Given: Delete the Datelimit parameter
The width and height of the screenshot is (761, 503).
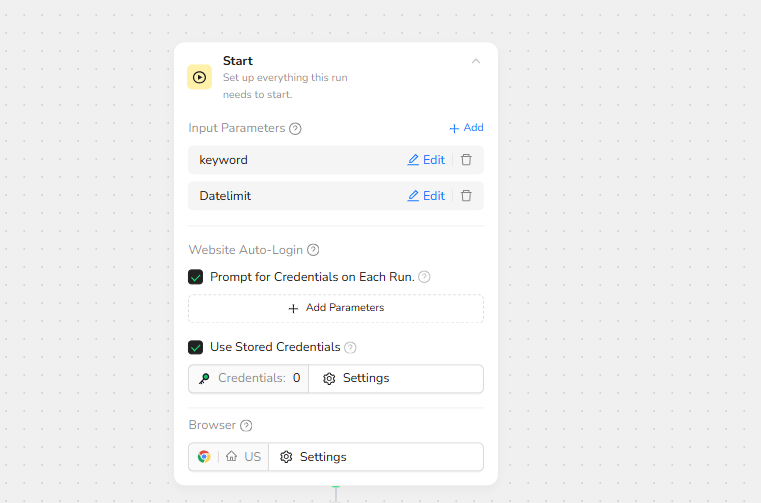Looking at the screenshot, I should (x=466, y=196).
